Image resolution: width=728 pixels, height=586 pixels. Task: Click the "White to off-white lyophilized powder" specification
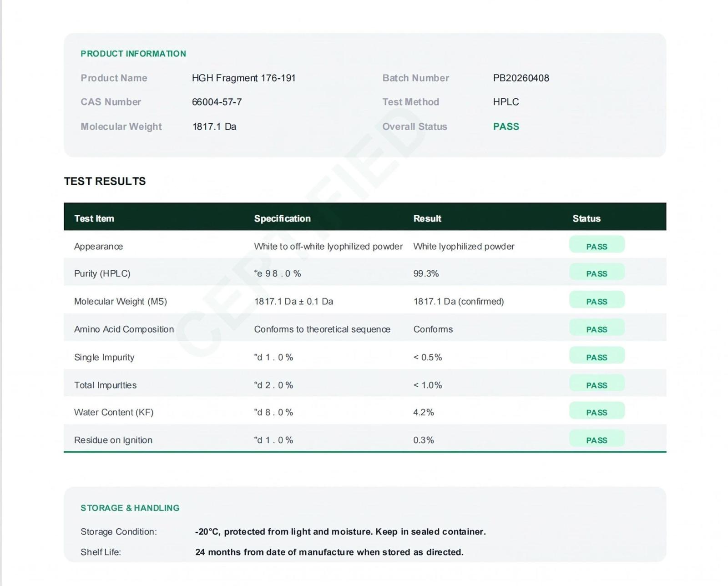click(x=328, y=246)
